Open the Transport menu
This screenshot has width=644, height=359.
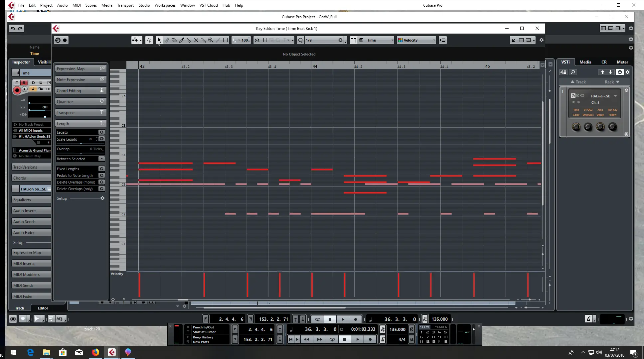coord(125,5)
